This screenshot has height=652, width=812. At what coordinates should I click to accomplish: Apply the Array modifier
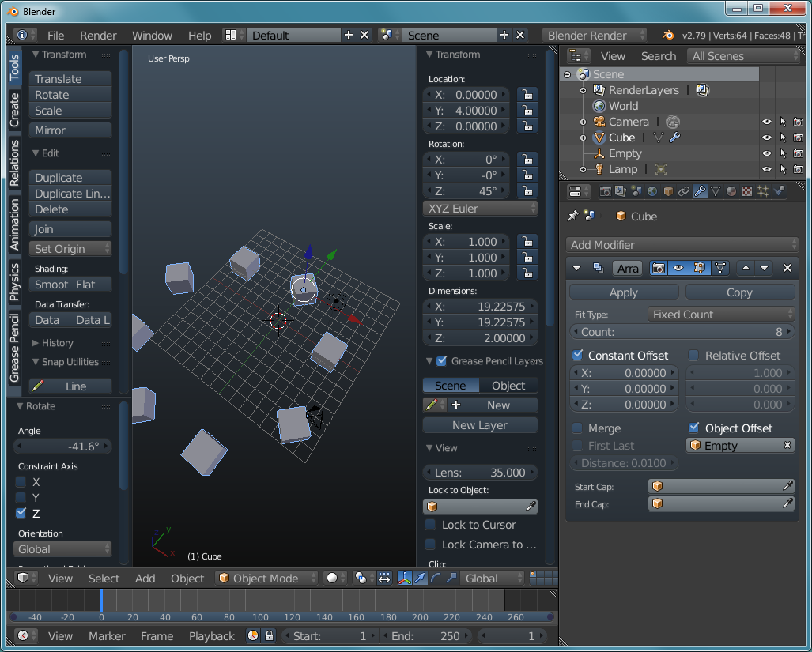click(x=624, y=292)
